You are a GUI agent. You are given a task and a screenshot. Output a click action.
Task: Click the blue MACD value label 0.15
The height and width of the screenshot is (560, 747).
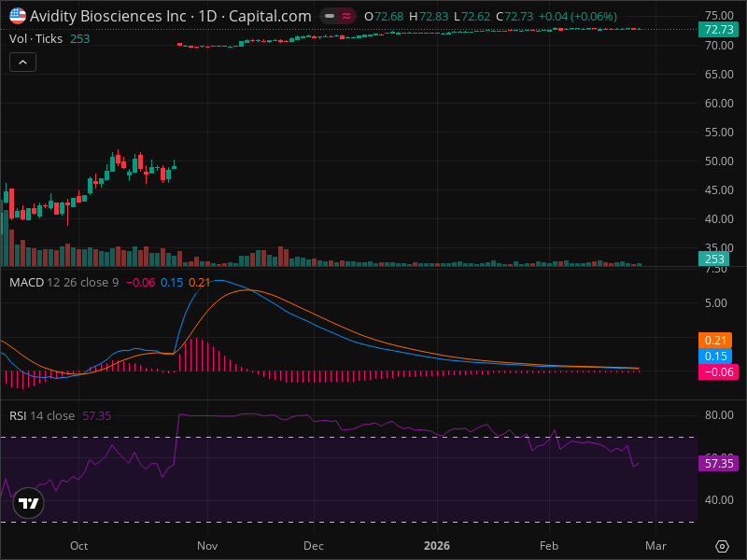point(715,357)
